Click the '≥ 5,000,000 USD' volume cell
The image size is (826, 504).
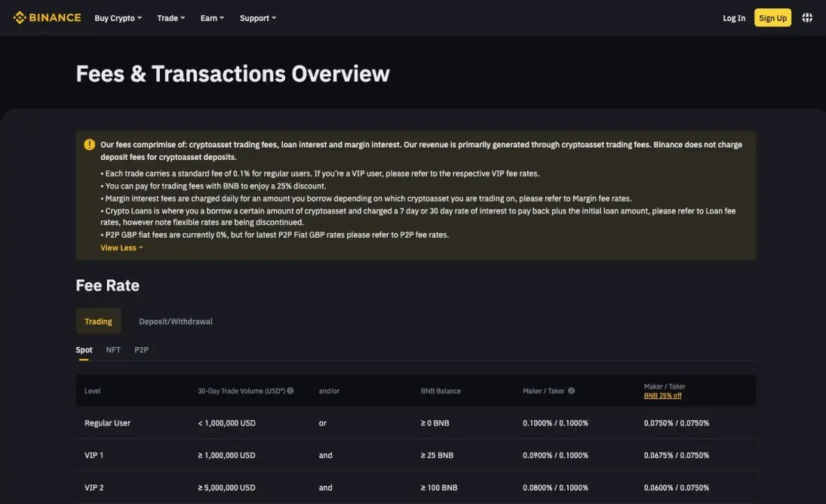click(x=226, y=487)
